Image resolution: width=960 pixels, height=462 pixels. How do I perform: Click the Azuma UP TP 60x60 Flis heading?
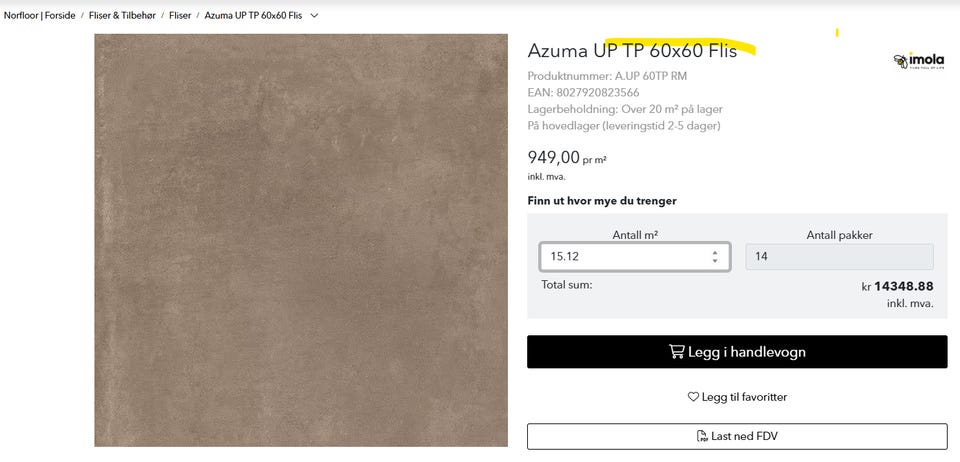(x=632, y=50)
